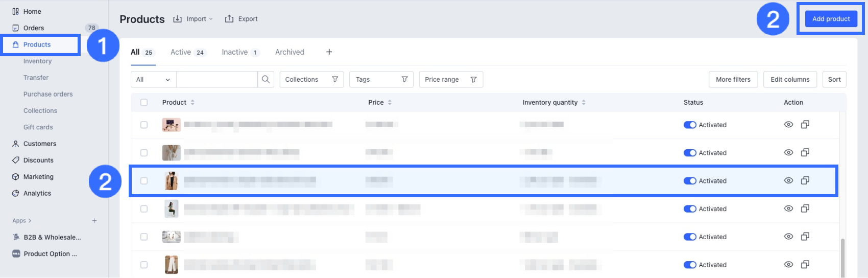The height and width of the screenshot is (278, 868).
Task: Switch to the Archived tab
Action: (x=290, y=52)
